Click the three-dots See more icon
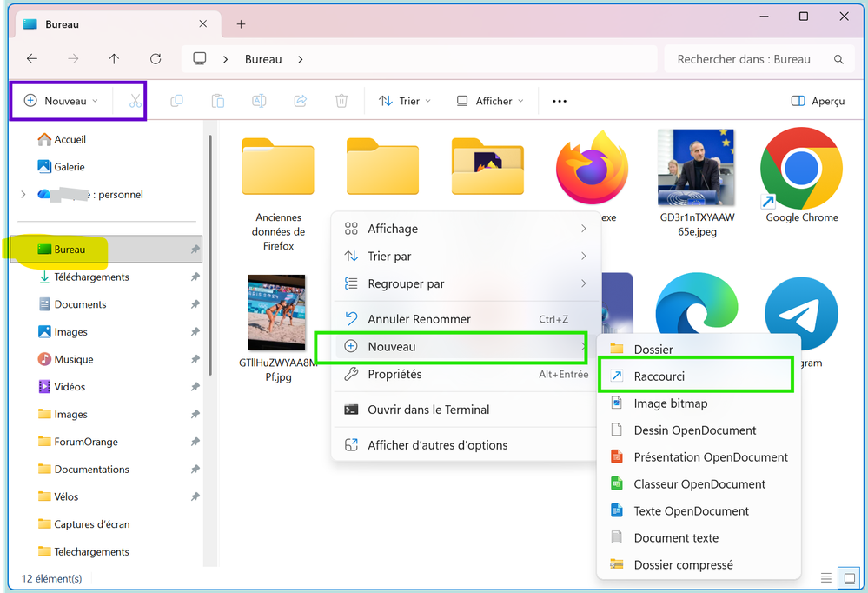Image resolution: width=868 pixels, height=593 pixels. pyautogui.click(x=560, y=101)
